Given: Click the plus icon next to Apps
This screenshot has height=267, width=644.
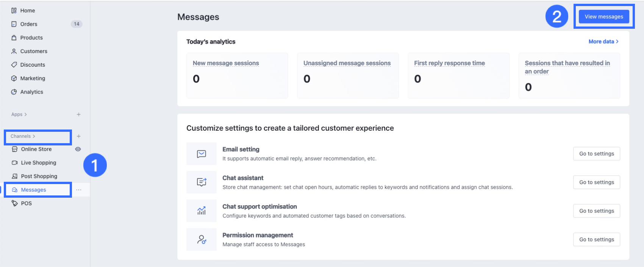Looking at the screenshot, I should (78, 114).
